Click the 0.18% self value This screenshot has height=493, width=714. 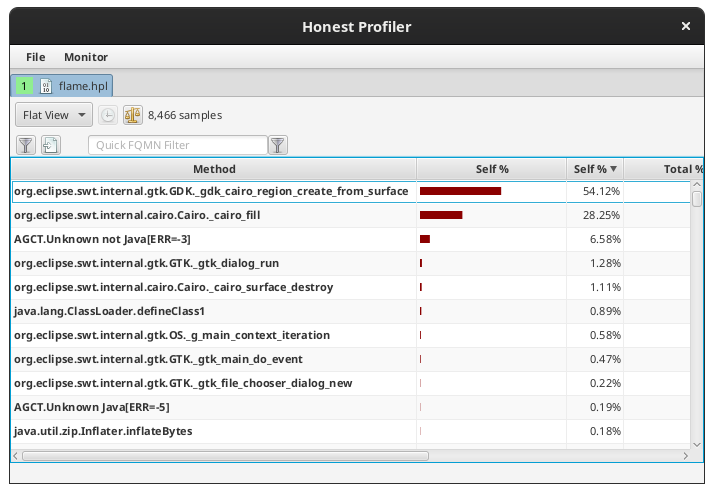[605, 432]
